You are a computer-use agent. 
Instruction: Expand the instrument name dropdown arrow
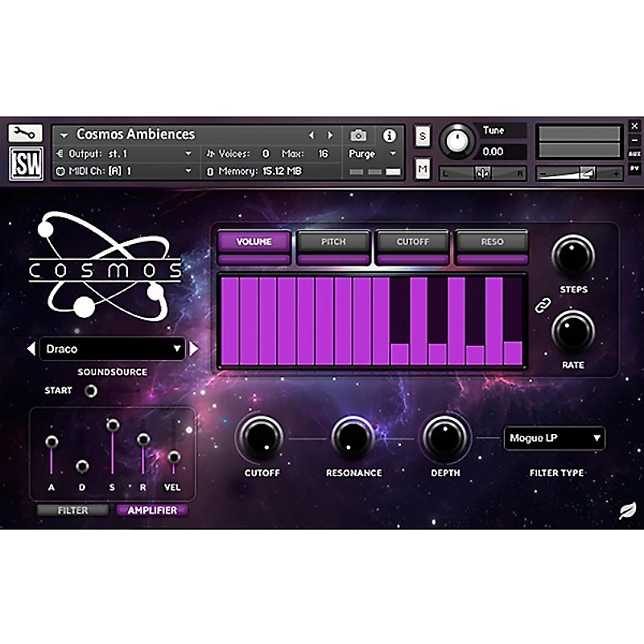[x=64, y=135]
